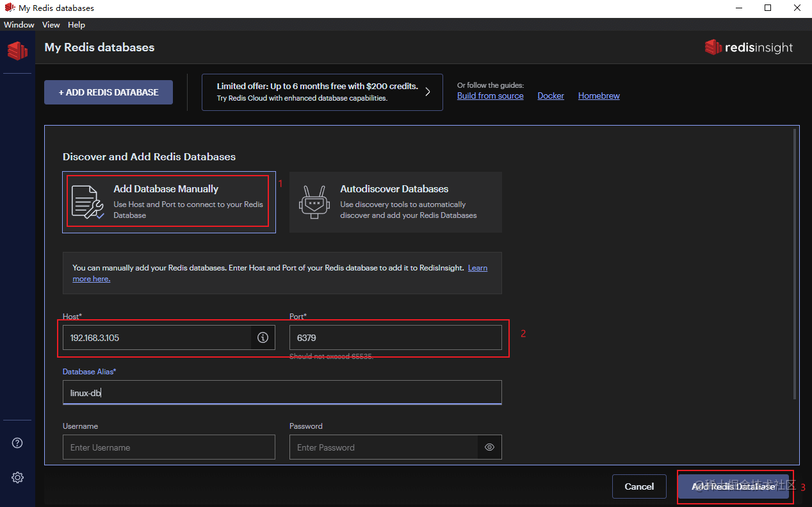Click the My Redis databases heading
Image resolution: width=812 pixels, height=507 pixels.
tap(99, 47)
